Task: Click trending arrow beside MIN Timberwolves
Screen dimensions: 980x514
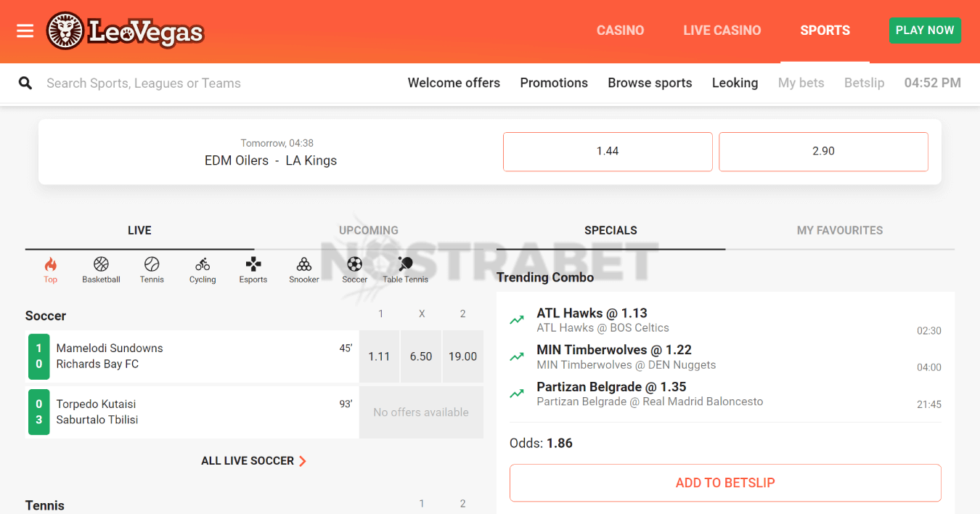Action: tap(517, 356)
